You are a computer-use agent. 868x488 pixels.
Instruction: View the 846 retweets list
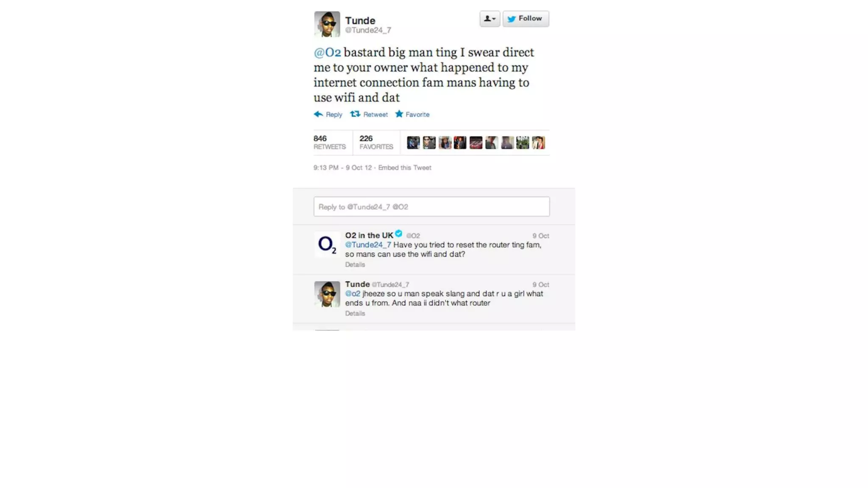tap(329, 142)
